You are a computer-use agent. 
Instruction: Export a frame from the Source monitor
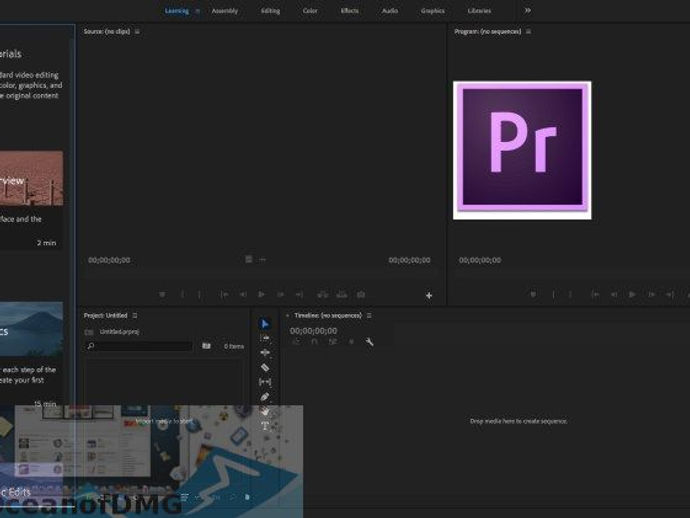pyautogui.click(x=361, y=294)
